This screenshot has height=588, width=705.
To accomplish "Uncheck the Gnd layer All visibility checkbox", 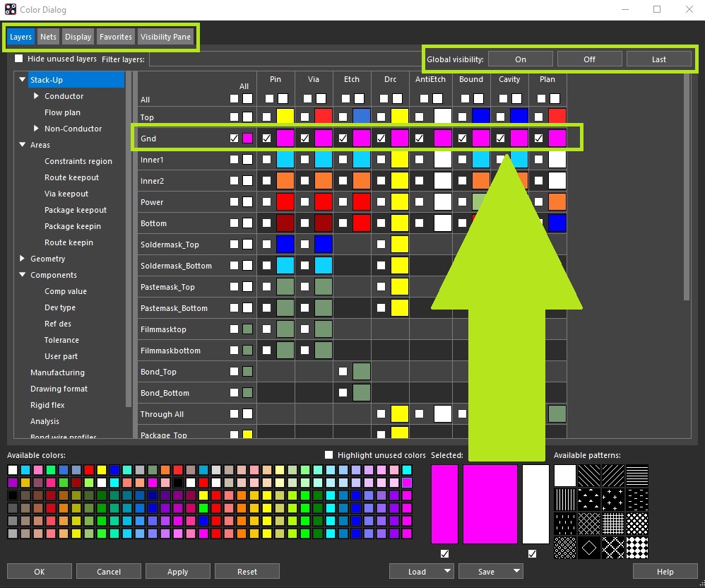I will 233,138.
